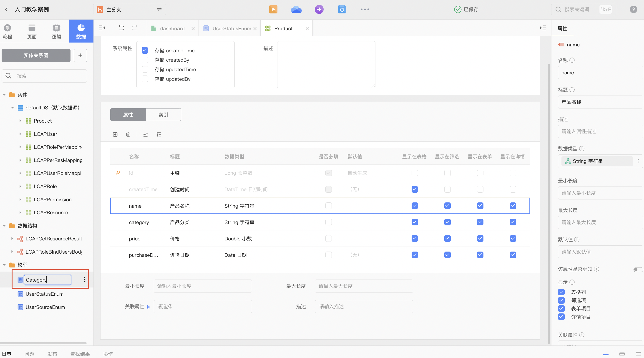Check 存储 updatedTime checkbox
644x358 pixels.
click(x=145, y=70)
